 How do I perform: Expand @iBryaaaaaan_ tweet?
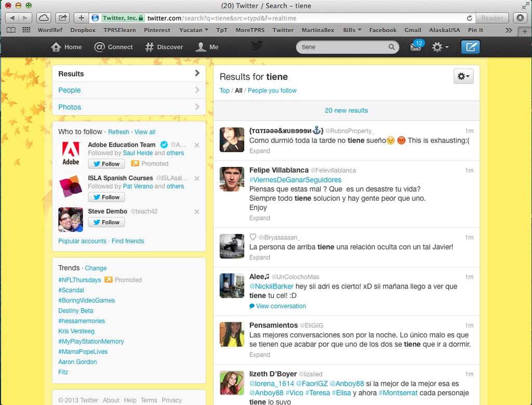tap(260, 257)
